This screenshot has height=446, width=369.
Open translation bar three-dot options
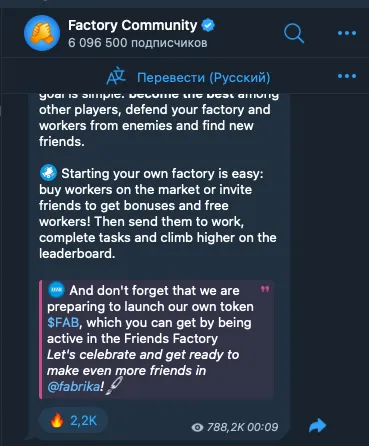pyautogui.click(x=347, y=76)
